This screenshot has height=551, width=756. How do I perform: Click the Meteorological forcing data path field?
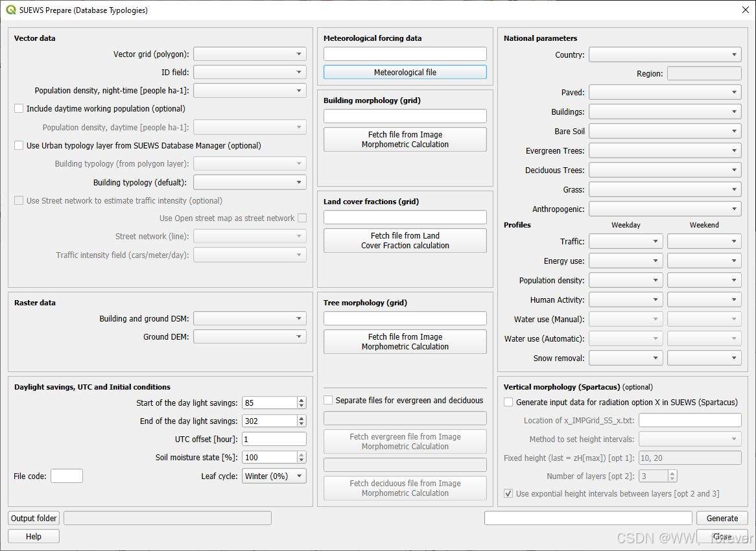[405, 54]
